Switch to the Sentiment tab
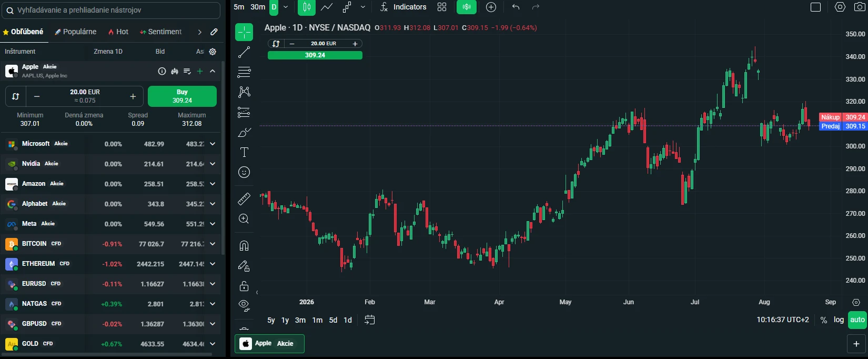Screen dimensions: 868x359 (160, 32)
